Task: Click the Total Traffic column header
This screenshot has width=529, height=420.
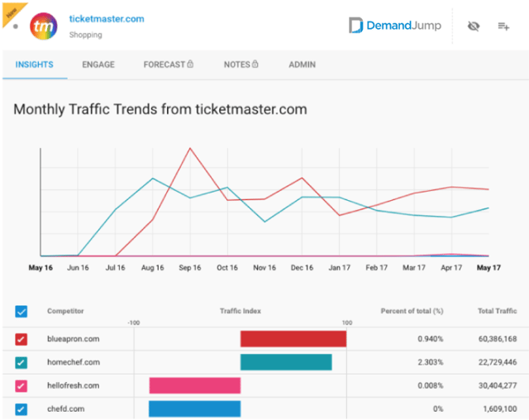Action: coord(498,311)
